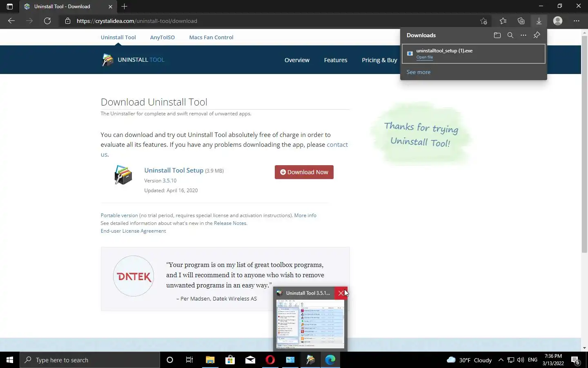Image resolution: width=588 pixels, height=368 pixels.
Task: Open the Uninstall Tool Setup link
Action: coord(174,171)
